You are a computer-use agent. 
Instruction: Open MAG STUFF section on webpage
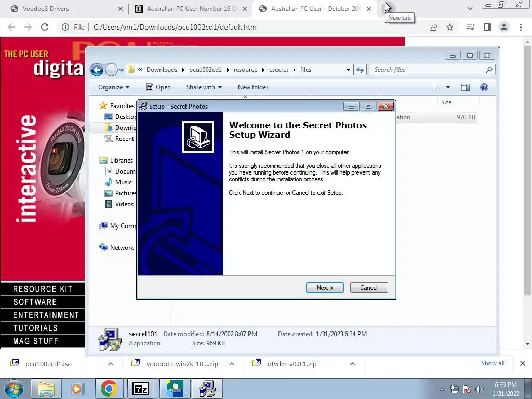pos(43,341)
